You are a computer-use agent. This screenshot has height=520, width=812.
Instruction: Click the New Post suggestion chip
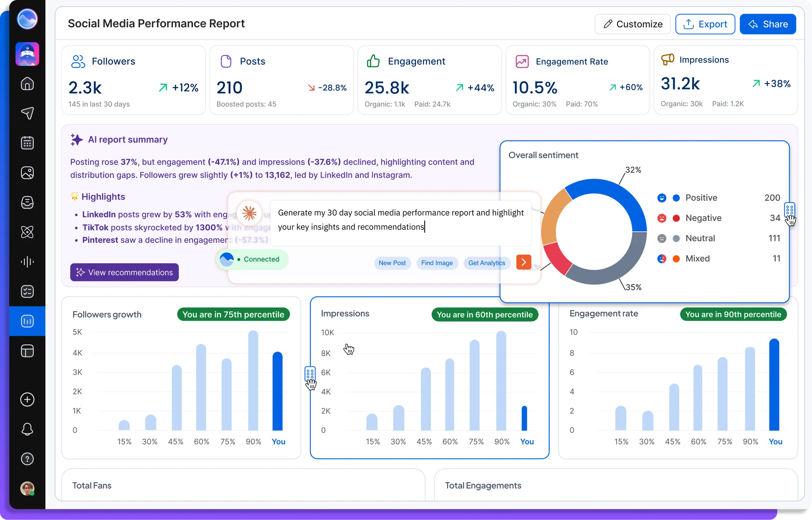[392, 263]
